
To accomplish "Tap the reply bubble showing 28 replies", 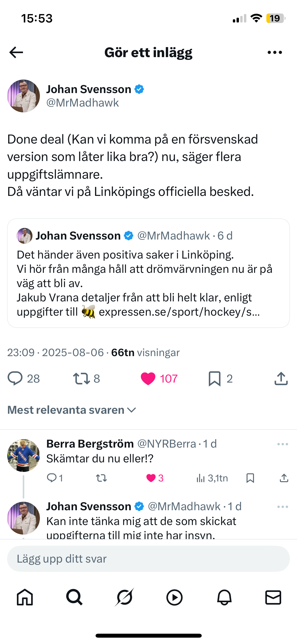I will (x=15, y=378).
